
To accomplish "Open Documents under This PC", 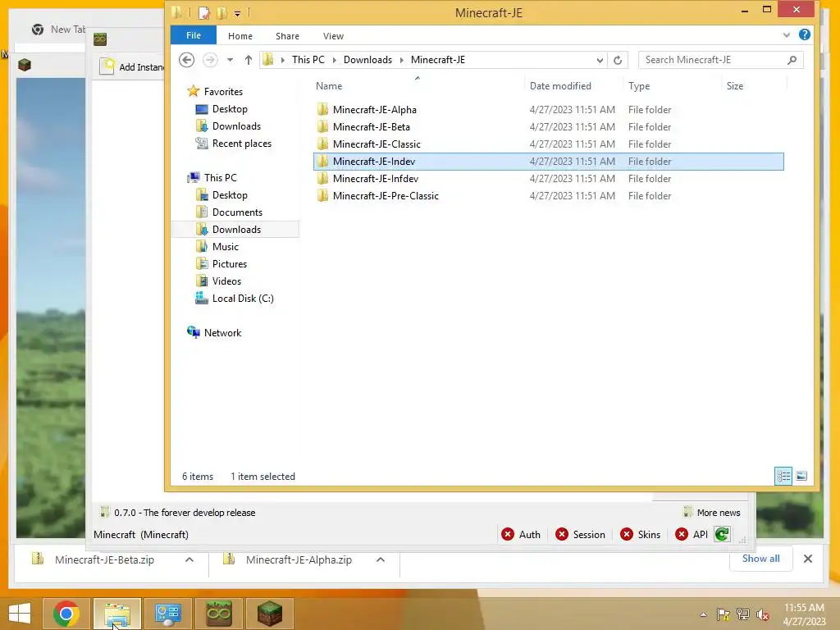I will point(237,212).
